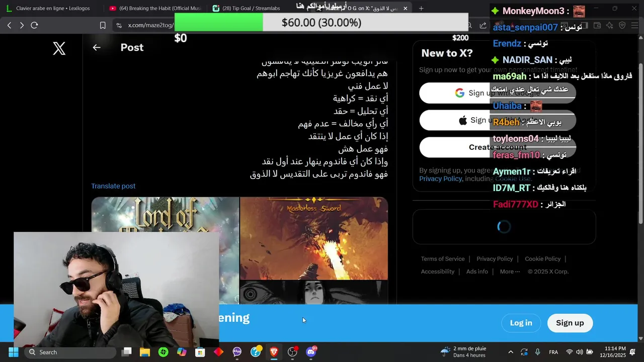
Task: Open File Explorer from the taskbar
Action: pos(145,352)
